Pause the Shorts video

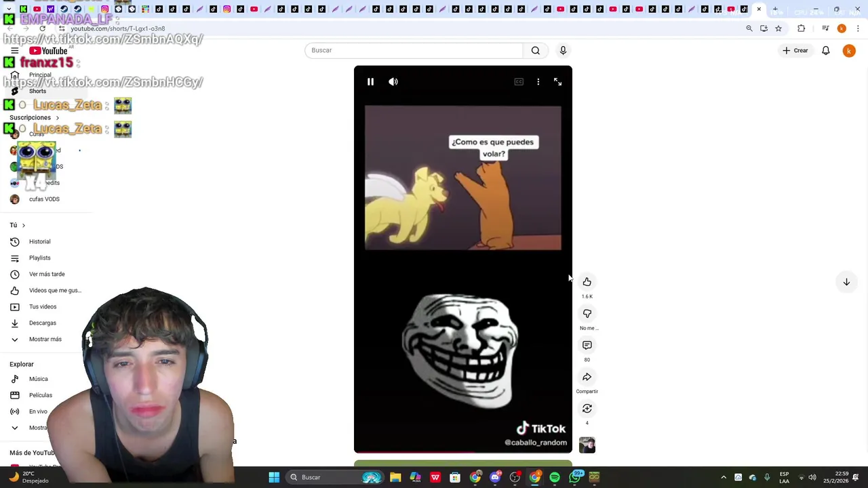coord(370,82)
